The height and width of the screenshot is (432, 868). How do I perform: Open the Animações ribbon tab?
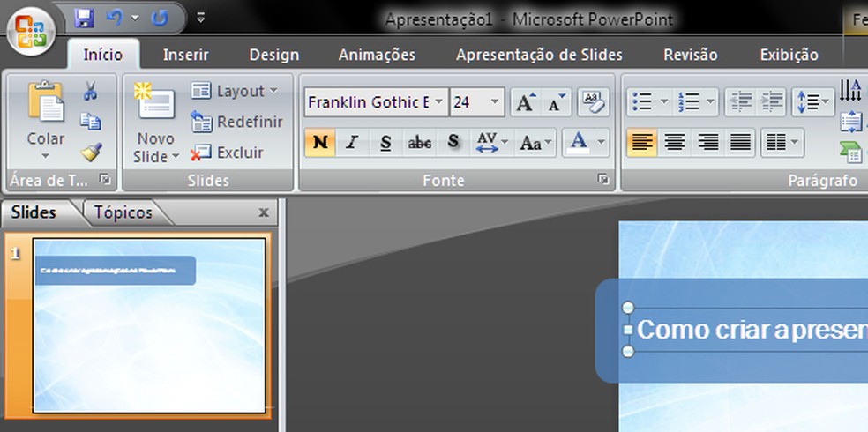click(x=377, y=55)
